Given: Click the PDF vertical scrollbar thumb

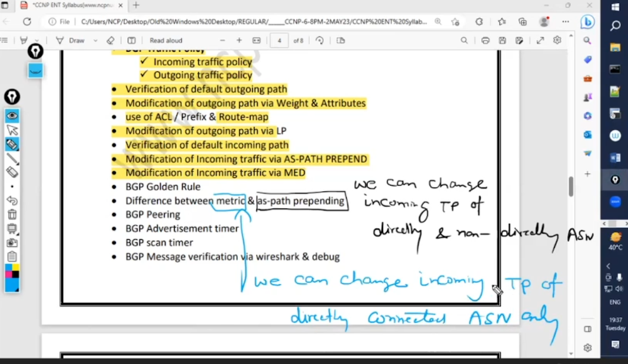Looking at the screenshot, I should tap(571, 186).
